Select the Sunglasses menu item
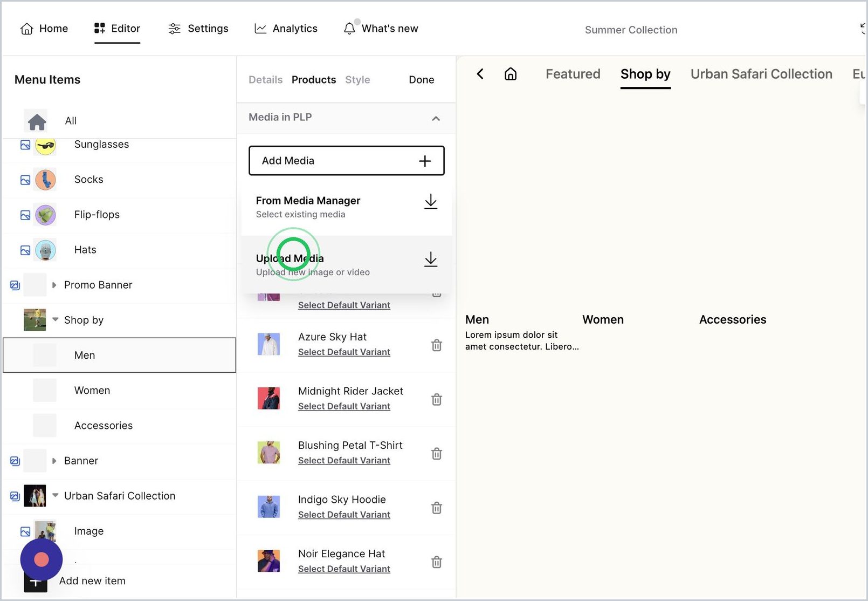The image size is (868, 601). point(120,145)
